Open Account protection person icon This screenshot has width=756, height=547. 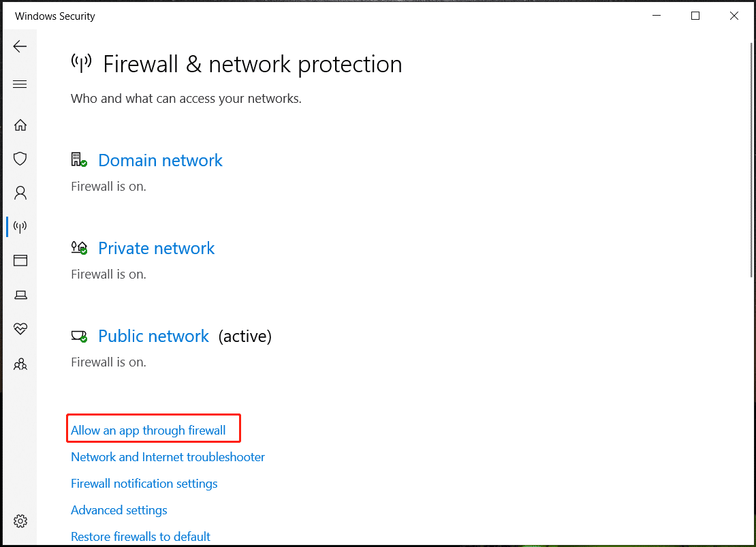(x=20, y=193)
